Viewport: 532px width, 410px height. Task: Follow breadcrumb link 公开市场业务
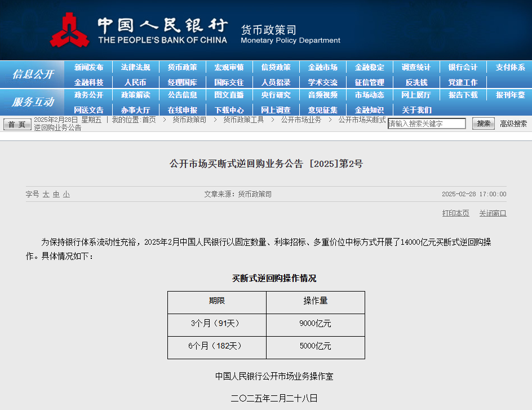(x=301, y=120)
